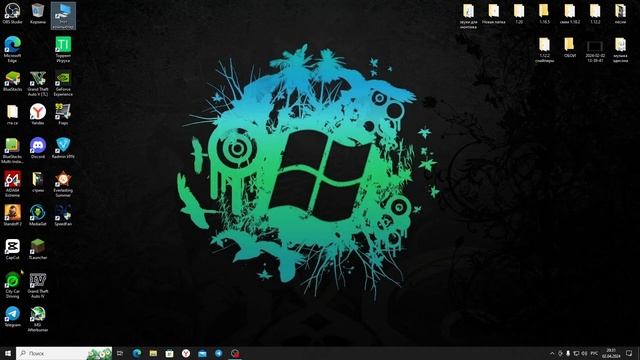Open Telegram from the taskbar
This screenshot has height=360, width=640.
[218, 353]
